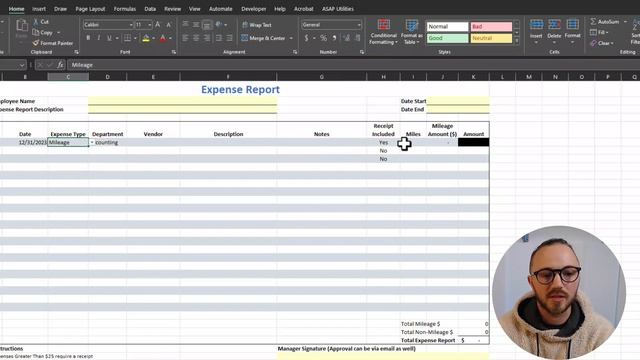Increase indent in cell
Image resolution: width=640 pixels, height=360 pixels.
229,38
